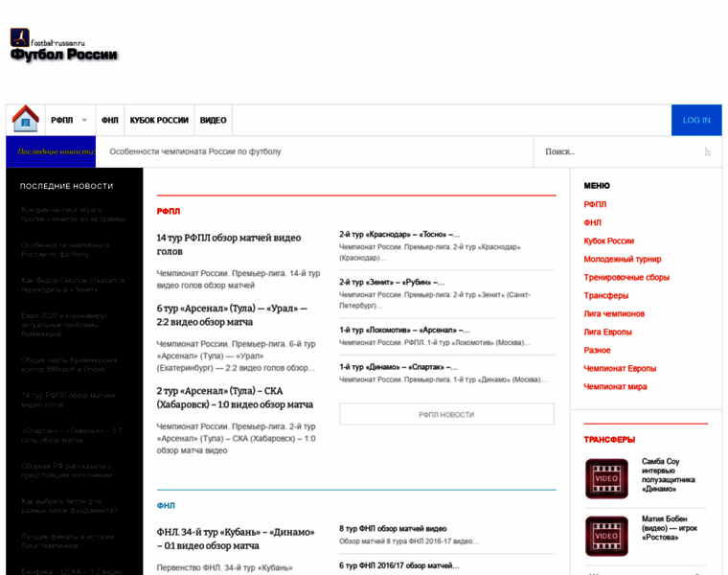The image size is (728, 575).
Task: Open the РФПЛ navigation menu item
Action: coord(61,121)
